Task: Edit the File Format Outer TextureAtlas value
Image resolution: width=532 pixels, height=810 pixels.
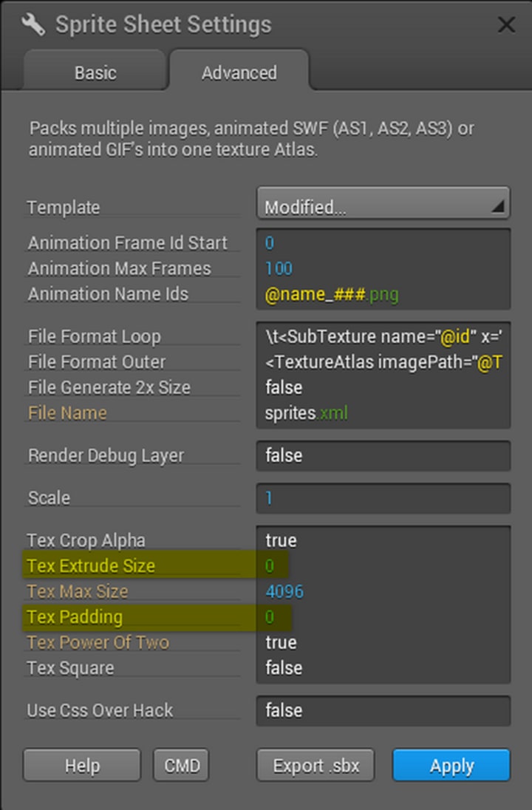Action: coord(383,362)
